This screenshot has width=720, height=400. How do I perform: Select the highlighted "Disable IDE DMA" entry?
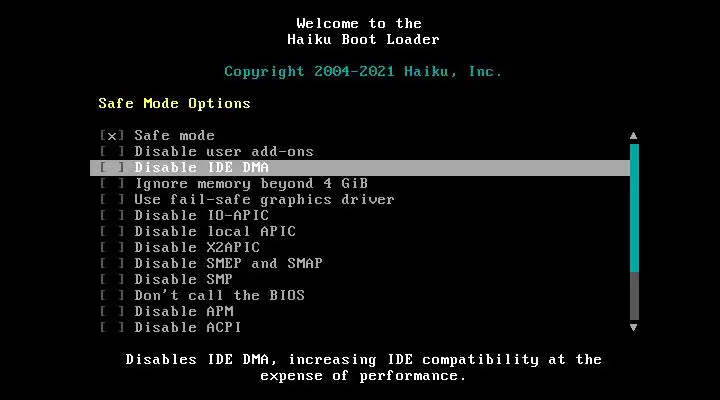tap(360, 168)
